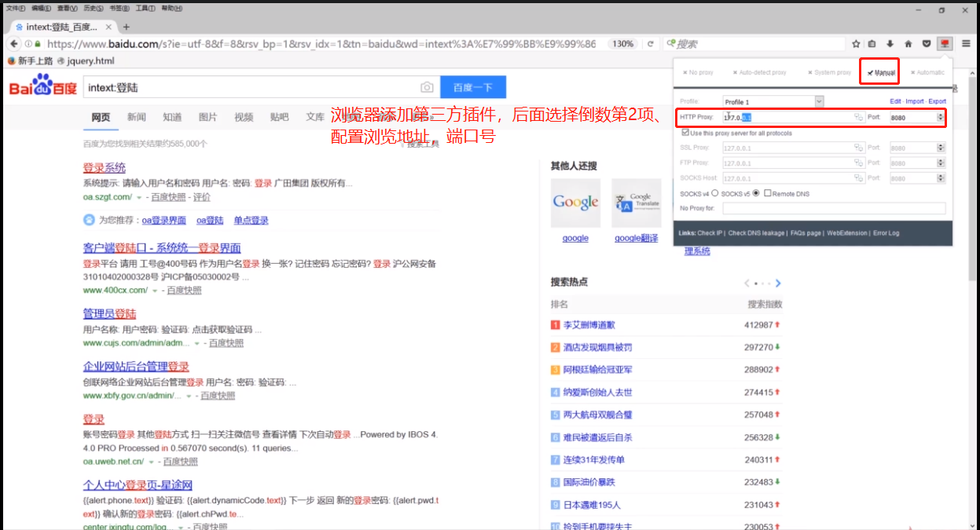
Task: Select the SOCKS v5 radio button
Action: (756, 193)
